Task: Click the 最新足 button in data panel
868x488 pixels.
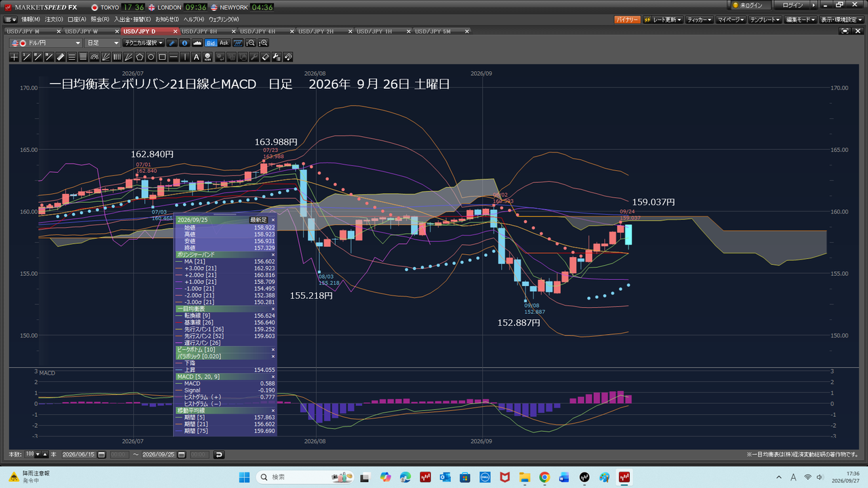Action: pyautogui.click(x=258, y=220)
